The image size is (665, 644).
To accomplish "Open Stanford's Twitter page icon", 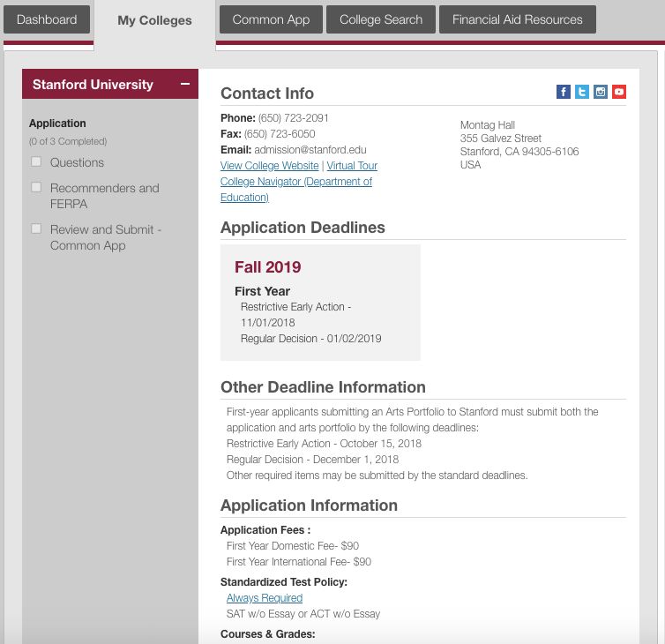I will coord(582,92).
